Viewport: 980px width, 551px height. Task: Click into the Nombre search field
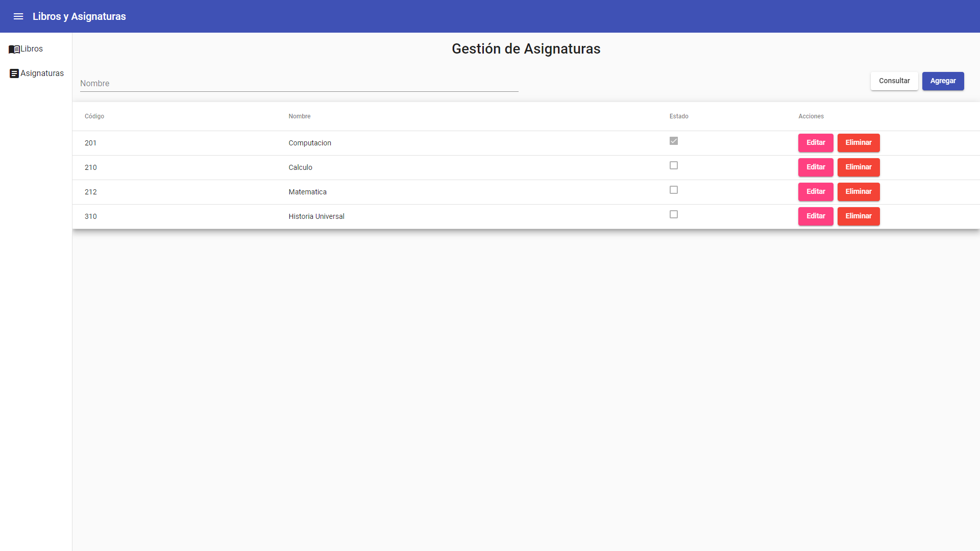[x=299, y=83]
